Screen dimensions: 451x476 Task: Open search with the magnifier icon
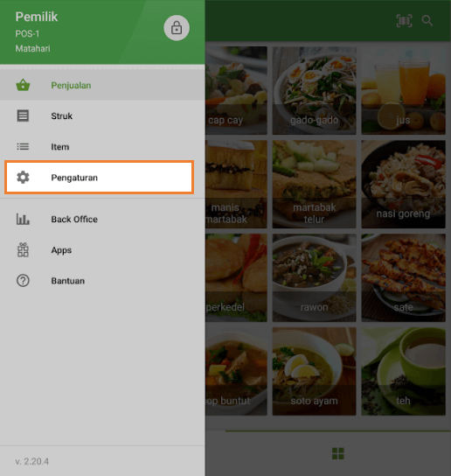coord(427,21)
